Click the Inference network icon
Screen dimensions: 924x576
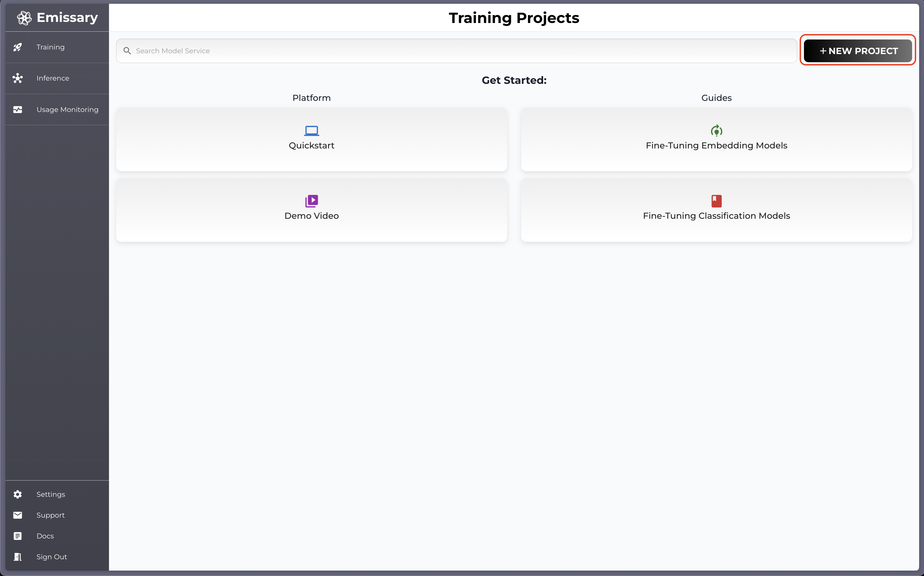18,78
